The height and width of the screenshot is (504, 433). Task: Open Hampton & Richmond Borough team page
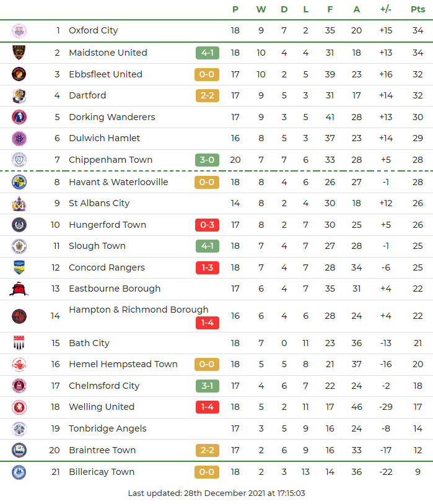click(138, 310)
